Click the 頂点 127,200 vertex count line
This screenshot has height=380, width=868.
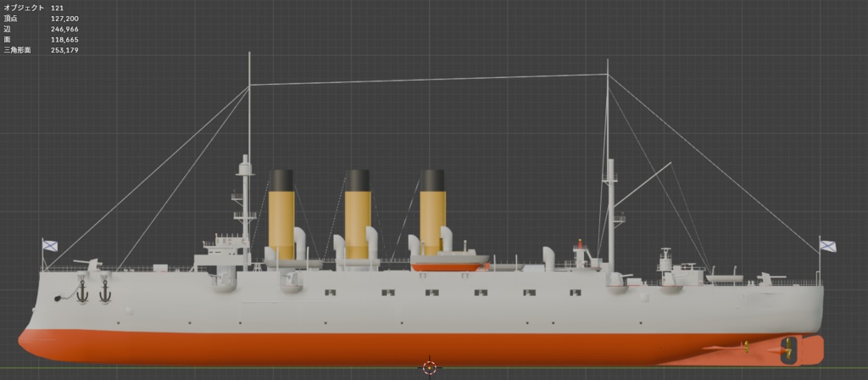click(x=41, y=19)
